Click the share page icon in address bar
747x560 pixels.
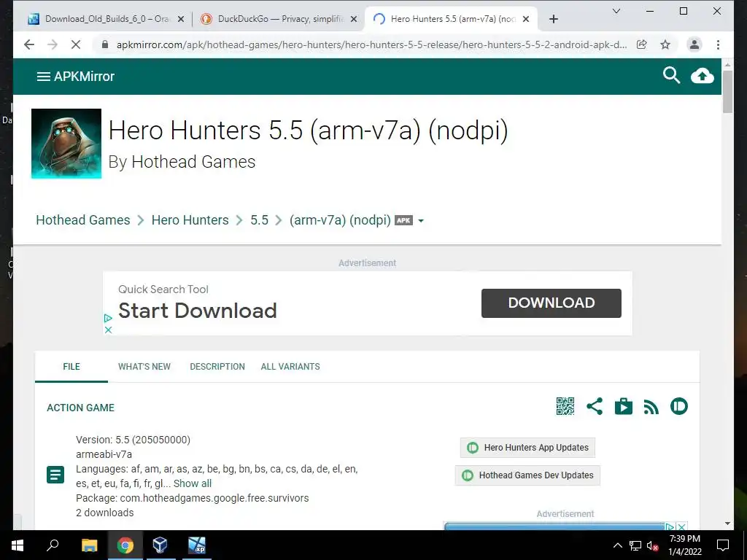(642, 44)
